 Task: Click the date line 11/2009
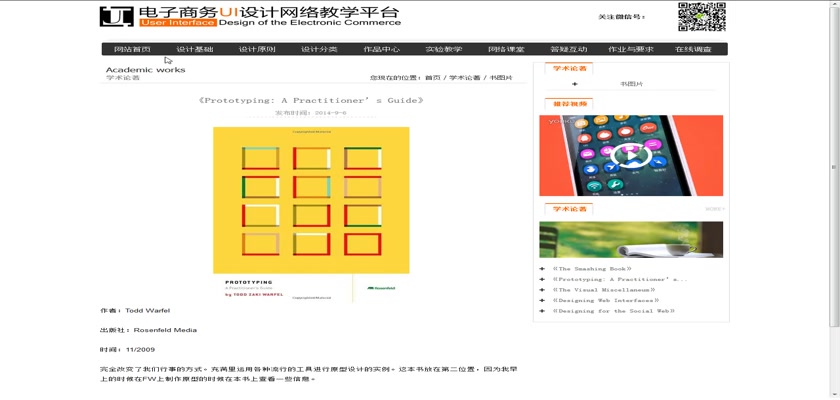[x=128, y=350]
